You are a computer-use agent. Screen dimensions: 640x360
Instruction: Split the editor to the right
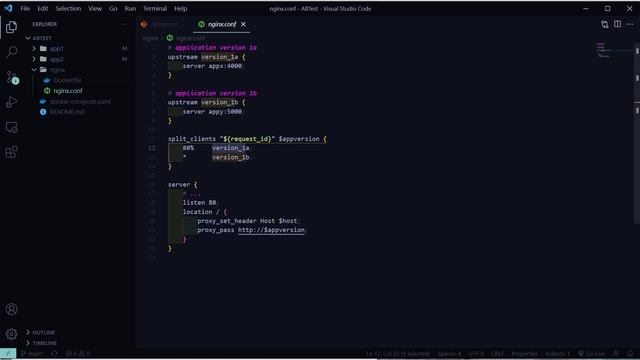[x=618, y=24]
